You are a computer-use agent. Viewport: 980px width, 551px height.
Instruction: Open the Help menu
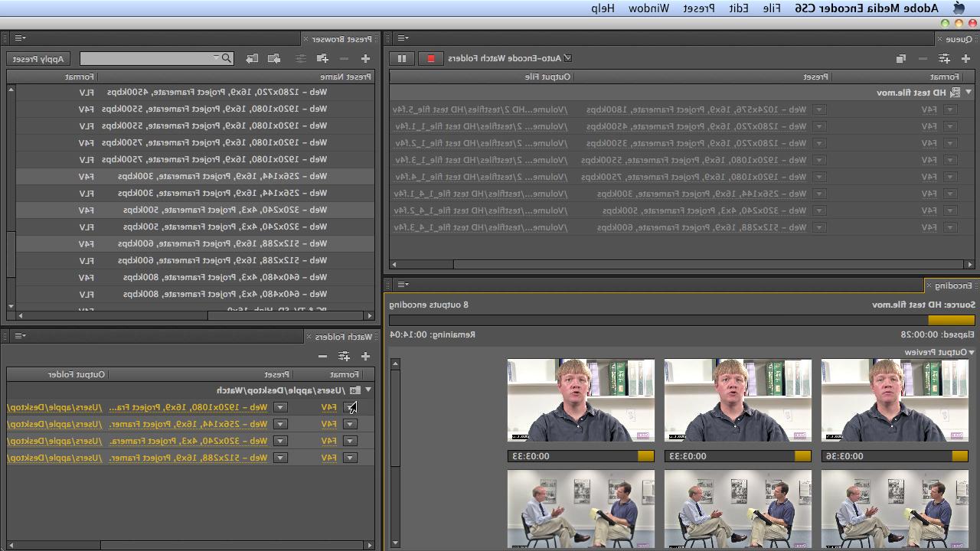(603, 8)
